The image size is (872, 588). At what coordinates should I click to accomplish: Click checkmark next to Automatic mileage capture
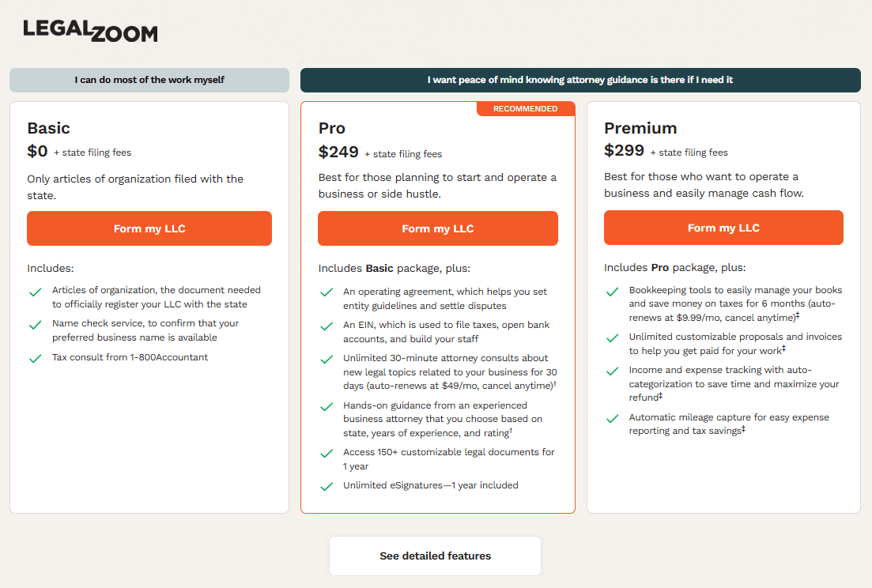pyautogui.click(x=612, y=419)
